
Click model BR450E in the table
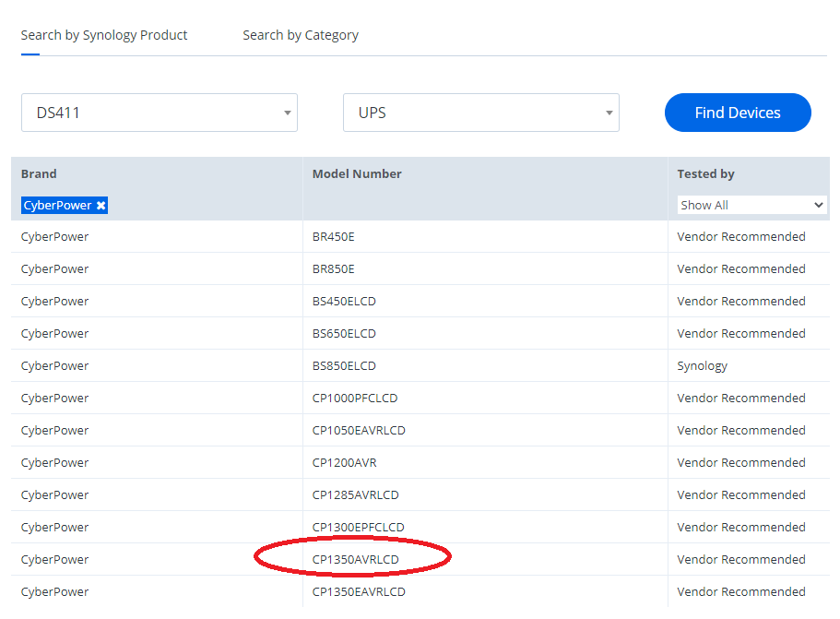333,237
